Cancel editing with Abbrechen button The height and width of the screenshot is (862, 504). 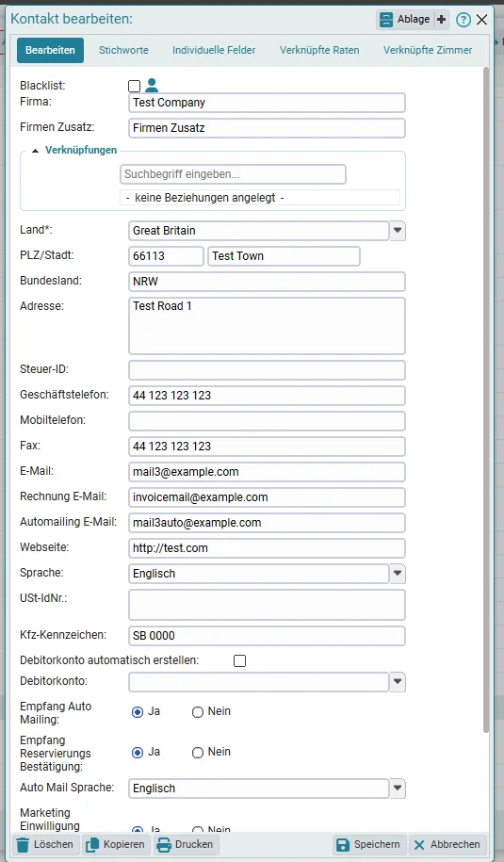point(447,844)
